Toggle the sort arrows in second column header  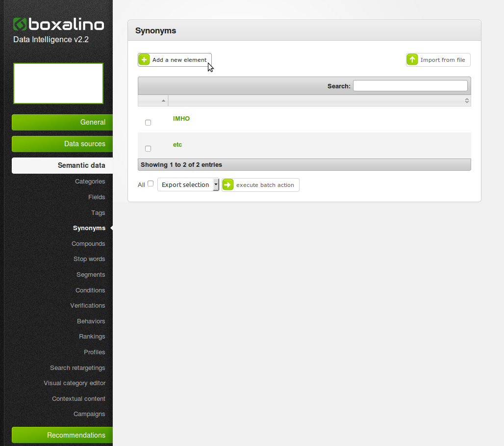[467, 101]
